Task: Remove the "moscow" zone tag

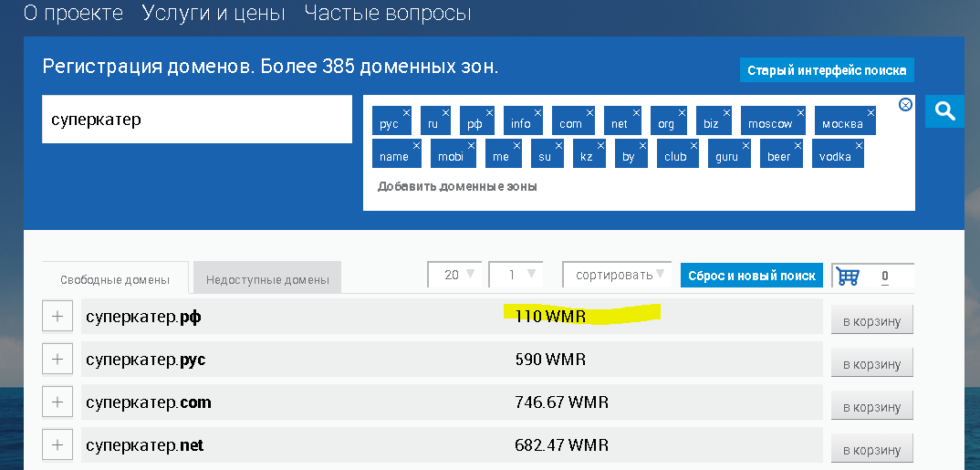Action: coord(800,112)
